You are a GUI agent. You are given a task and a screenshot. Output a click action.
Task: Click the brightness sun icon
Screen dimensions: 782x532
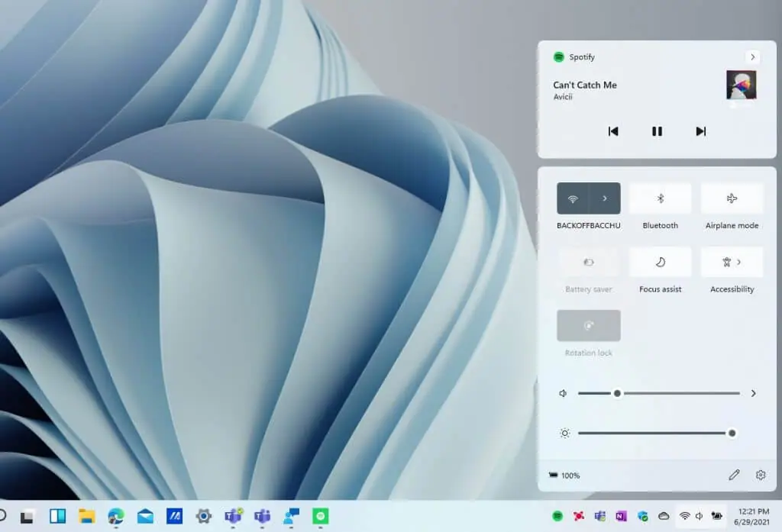(x=564, y=434)
